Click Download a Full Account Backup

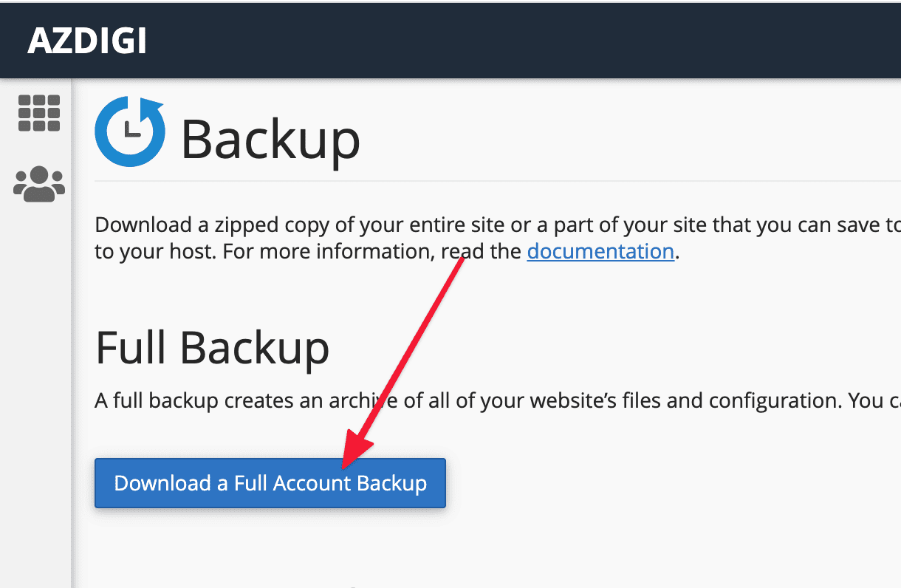[270, 482]
